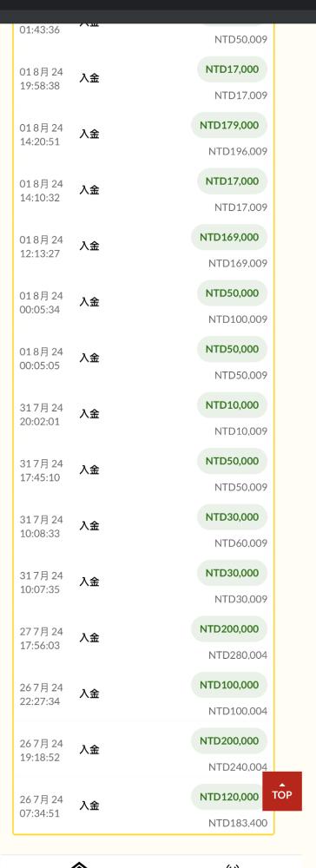Click timestamp 31 7月 24 20:02:01
316x868 pixels.
pos(42,415)
